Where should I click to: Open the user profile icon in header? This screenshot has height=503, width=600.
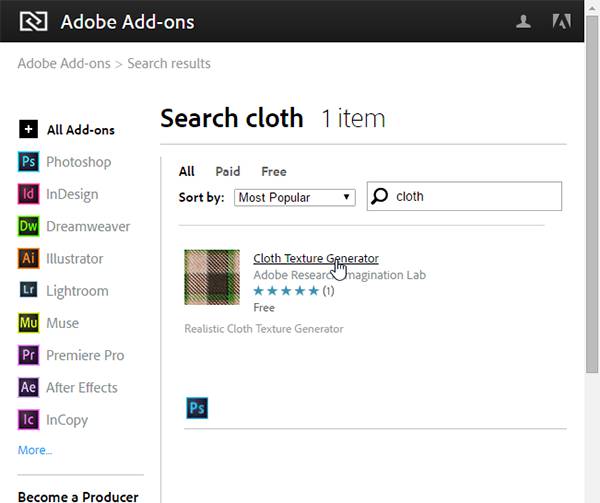tap(523, 21)
